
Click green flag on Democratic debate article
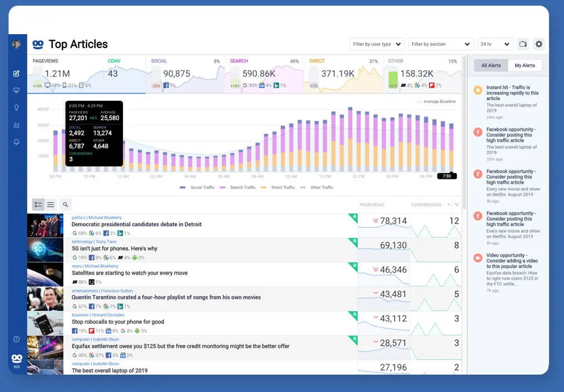[x=353, y=218]
